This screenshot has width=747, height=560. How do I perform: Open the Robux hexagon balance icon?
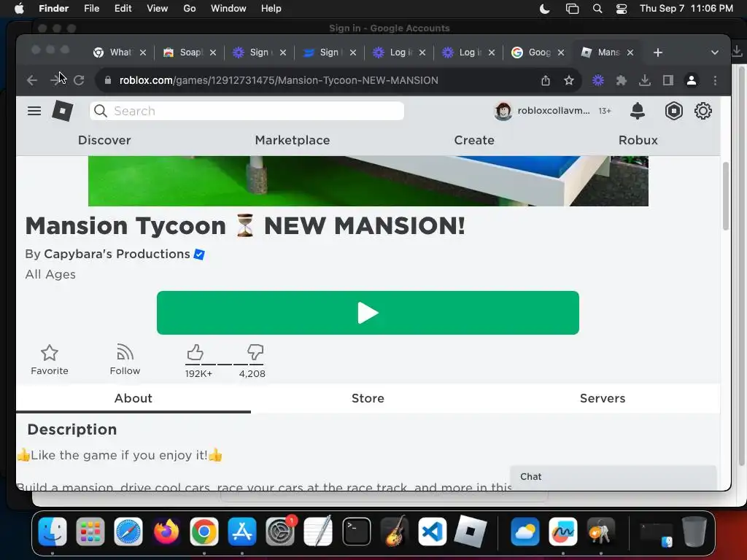tap(673, 111)
